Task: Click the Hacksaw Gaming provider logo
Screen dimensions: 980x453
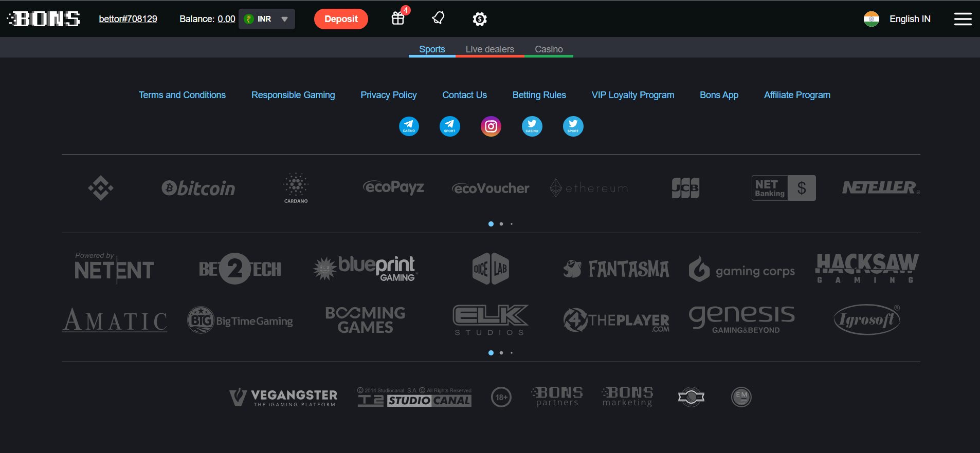Action: point(867,269)
